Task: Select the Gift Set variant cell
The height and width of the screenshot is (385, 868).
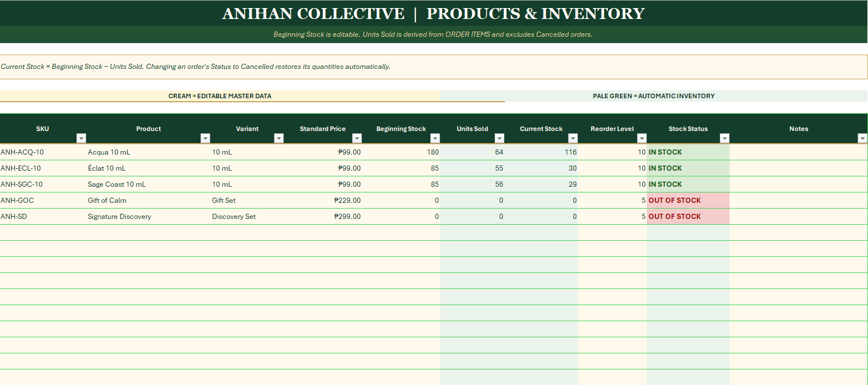Action: [x=247, y=201]
